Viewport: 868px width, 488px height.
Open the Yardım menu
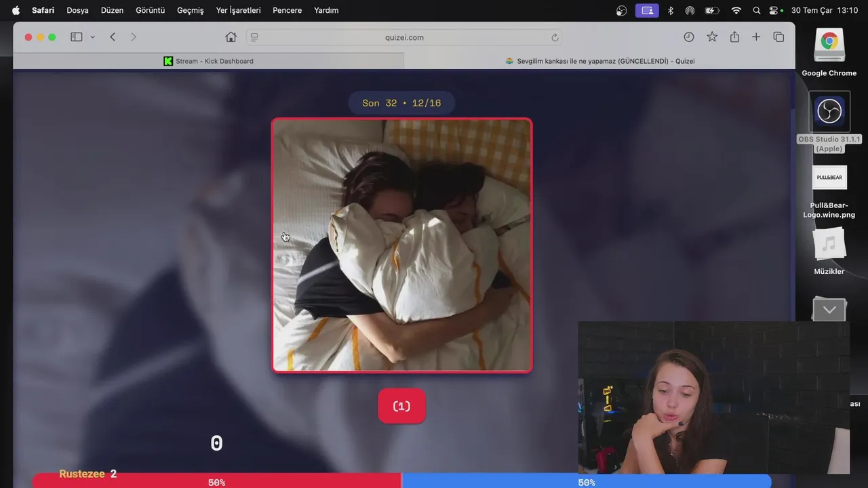coord(326,10)
